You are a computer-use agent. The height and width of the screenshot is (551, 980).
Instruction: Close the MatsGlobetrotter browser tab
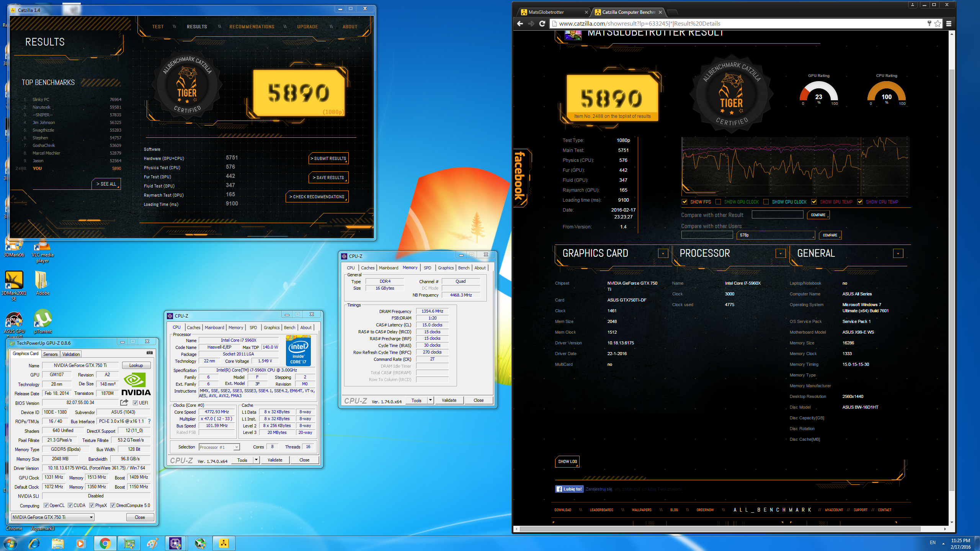586,12
